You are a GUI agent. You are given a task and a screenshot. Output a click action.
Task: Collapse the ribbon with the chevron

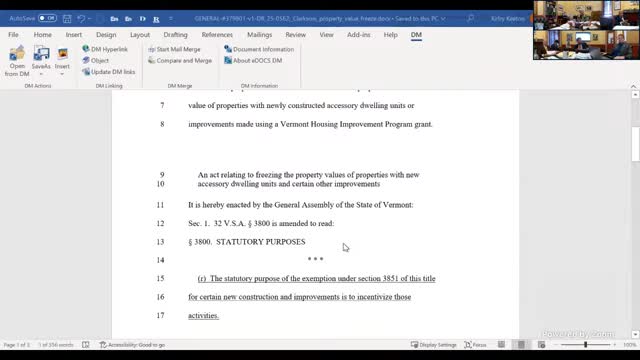[633, 87]
